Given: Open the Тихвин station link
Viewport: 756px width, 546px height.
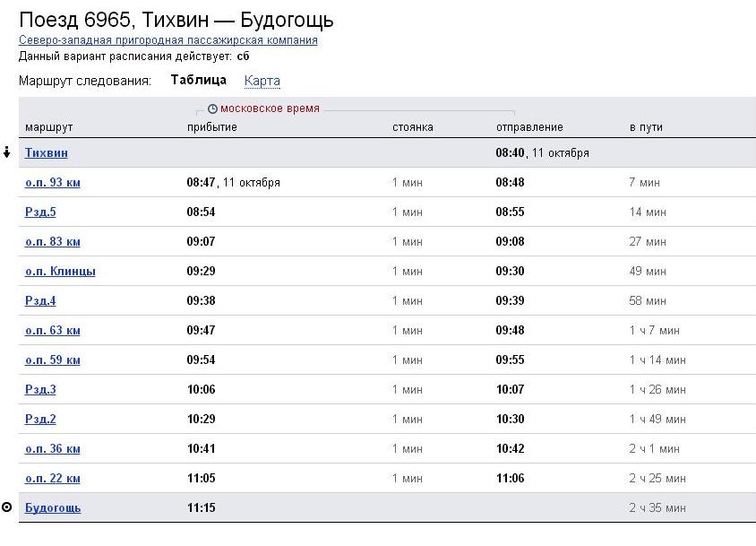Looking at the screenshot, I should (46, 153).
